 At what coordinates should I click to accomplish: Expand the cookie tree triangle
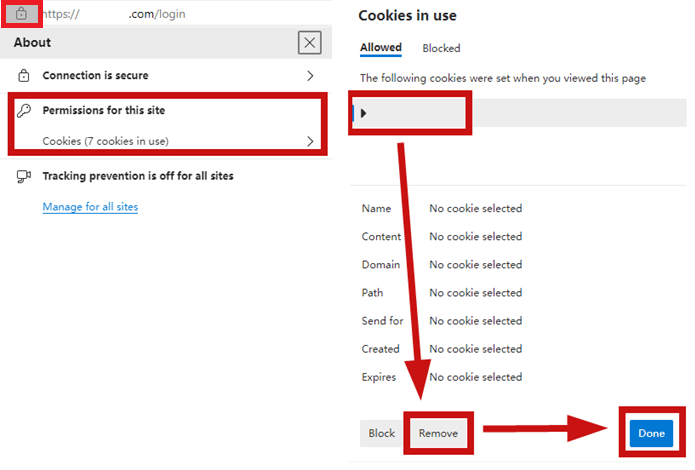363,113
